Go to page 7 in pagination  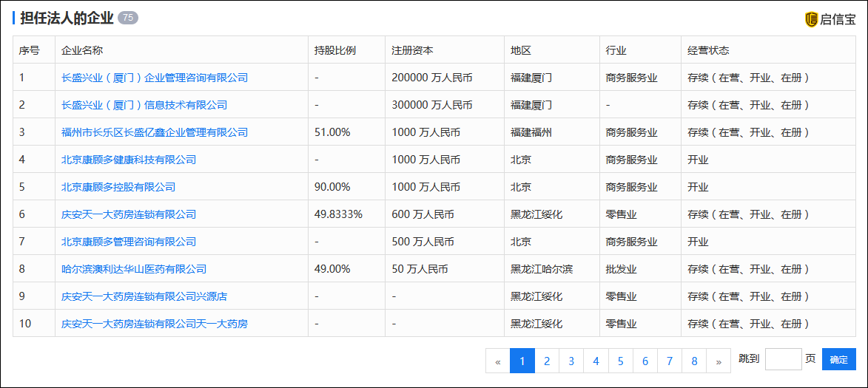click(670, 361)
